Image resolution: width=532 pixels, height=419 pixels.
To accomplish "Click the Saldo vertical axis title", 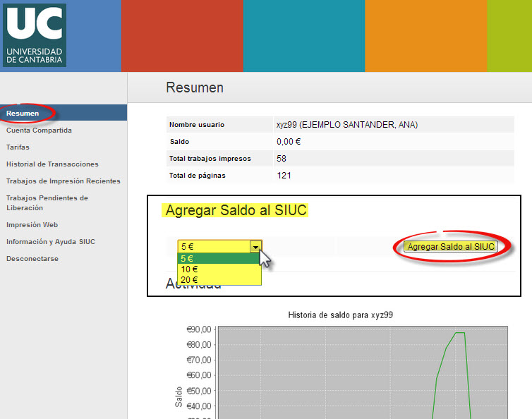I will click(x=179, y=397).
